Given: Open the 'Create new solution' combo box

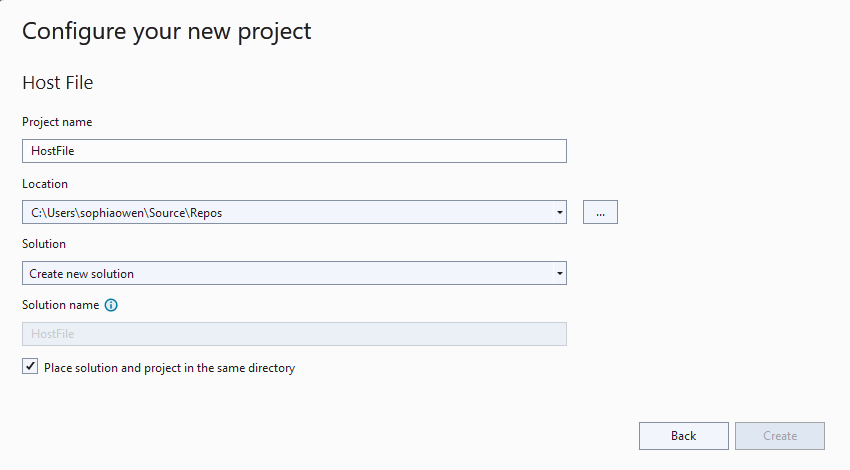Looking at the screenshot, I should click(290, 273).
